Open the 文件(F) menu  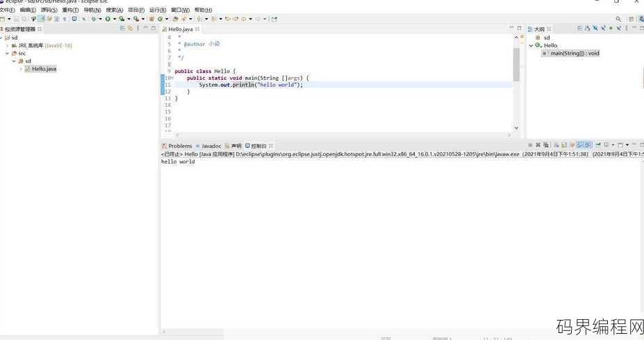(x=8, y=10)
